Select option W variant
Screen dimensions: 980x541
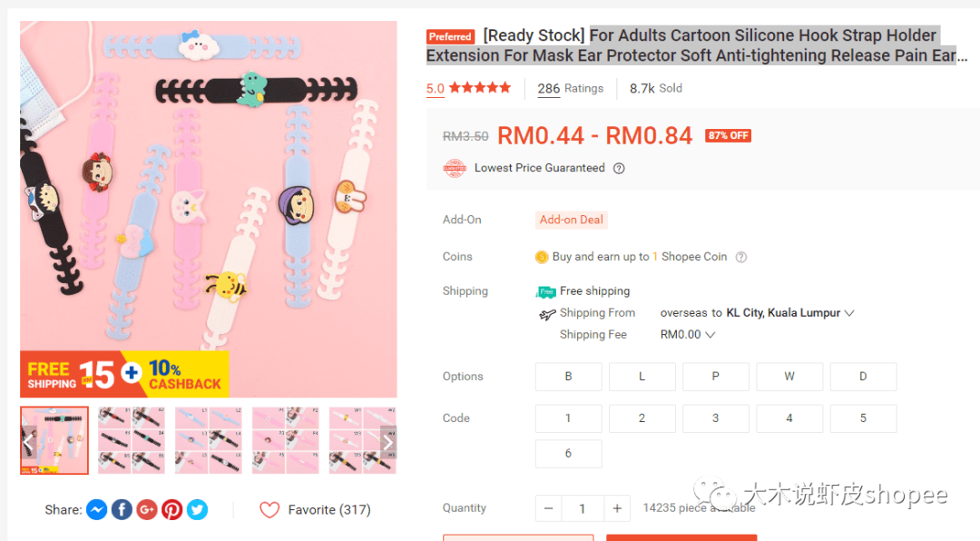click(789, 377)
